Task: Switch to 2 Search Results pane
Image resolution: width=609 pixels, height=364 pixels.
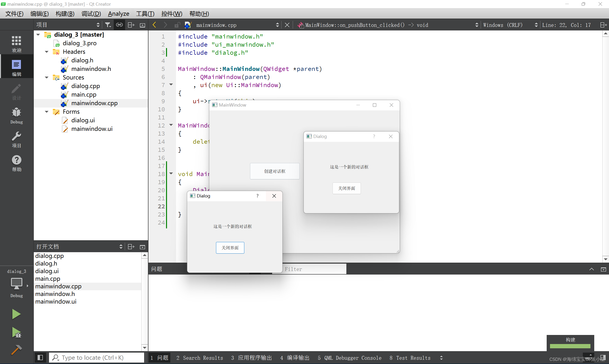Action: click(200, 358)
